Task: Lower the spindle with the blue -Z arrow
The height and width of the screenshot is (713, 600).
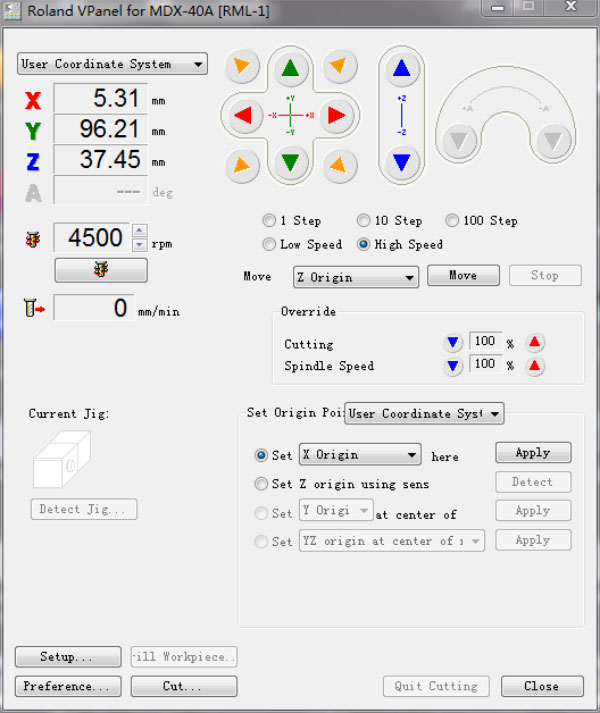Action: pyautogui.click(x=402, y=162)
